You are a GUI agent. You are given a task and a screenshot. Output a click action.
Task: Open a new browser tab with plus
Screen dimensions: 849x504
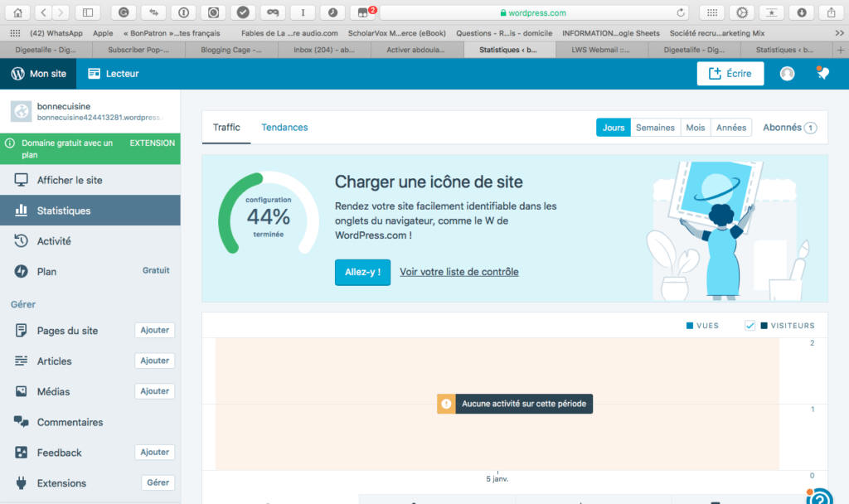tap(841, 50)
